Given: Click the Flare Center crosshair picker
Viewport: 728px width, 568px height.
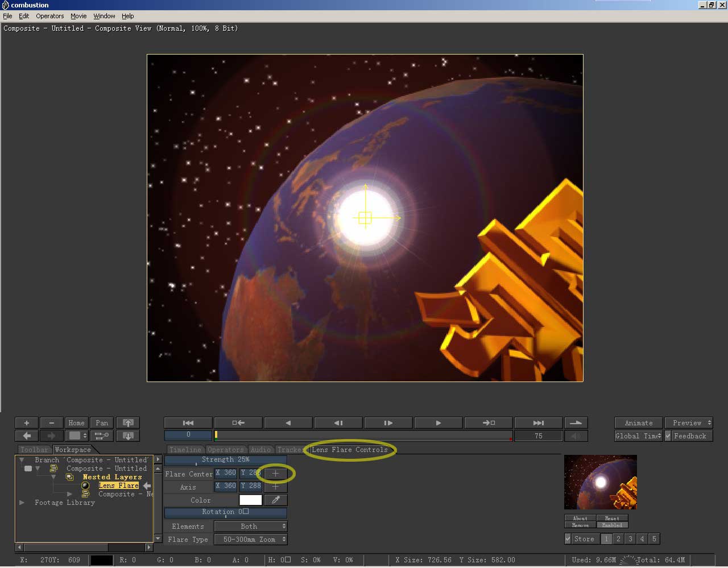Looking at the screenshot, I should click(276, 474).
